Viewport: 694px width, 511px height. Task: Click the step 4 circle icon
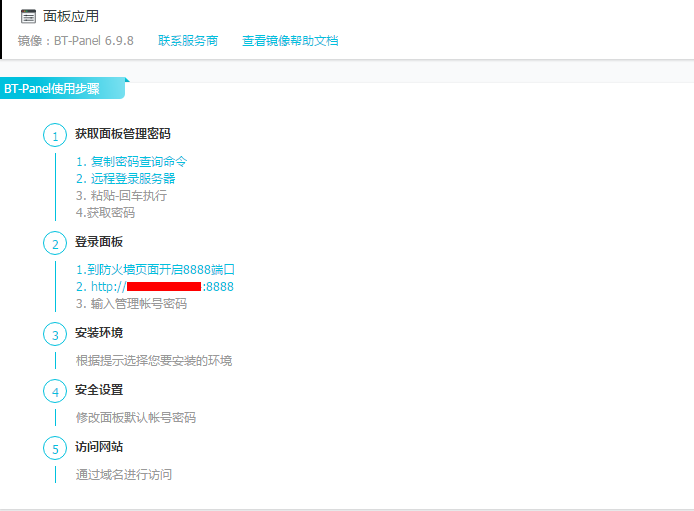coord(55,392)
